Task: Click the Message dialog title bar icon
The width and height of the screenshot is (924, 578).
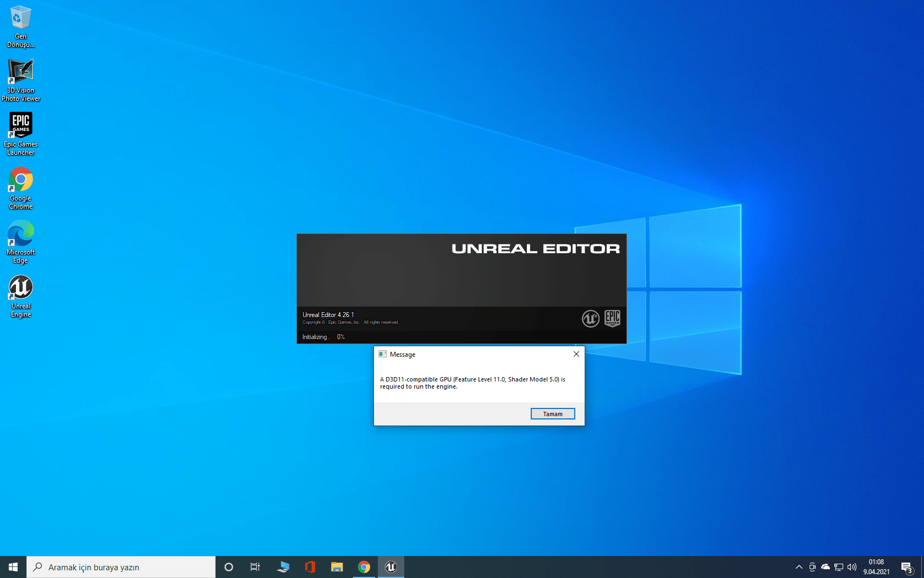Action: (x=383, y=354)
